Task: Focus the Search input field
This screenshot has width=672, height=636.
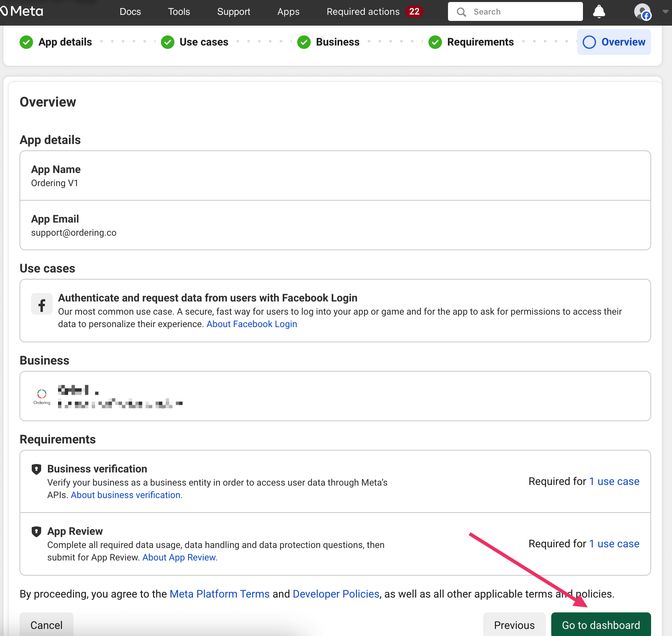Action: 515,11
